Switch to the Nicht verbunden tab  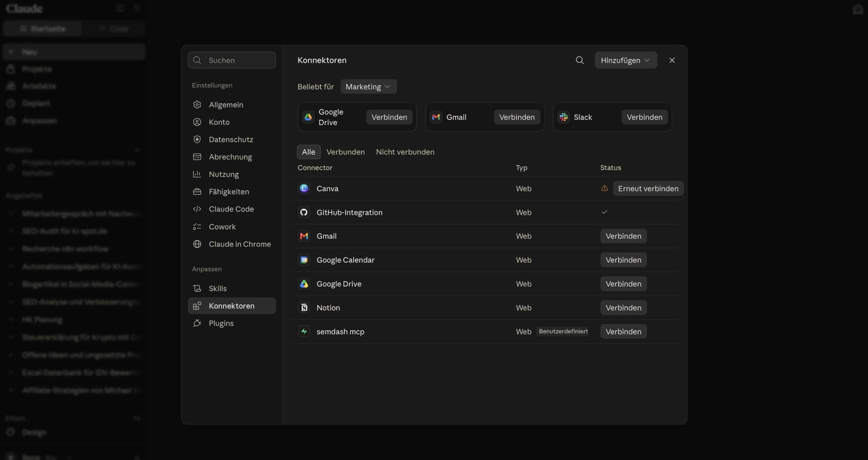405,152
